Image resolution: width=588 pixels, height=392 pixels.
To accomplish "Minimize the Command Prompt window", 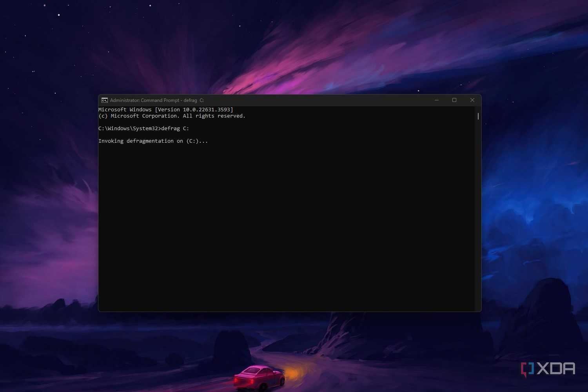I will tap(436, 100).
